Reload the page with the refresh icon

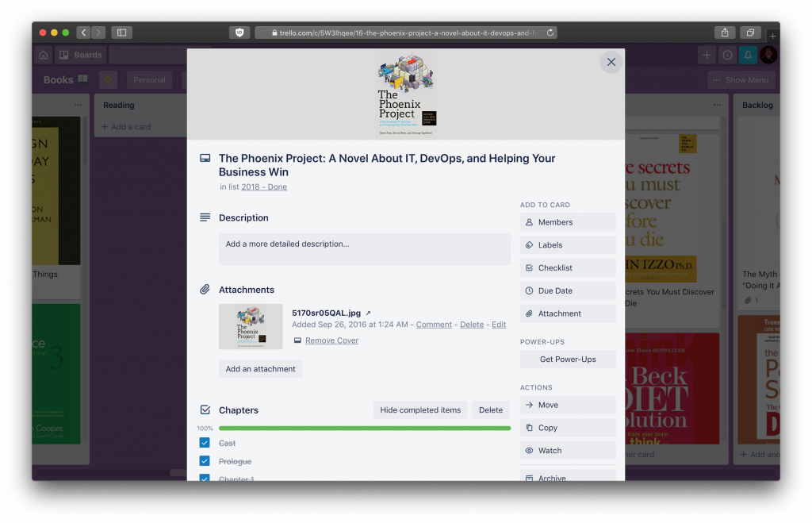550,33
